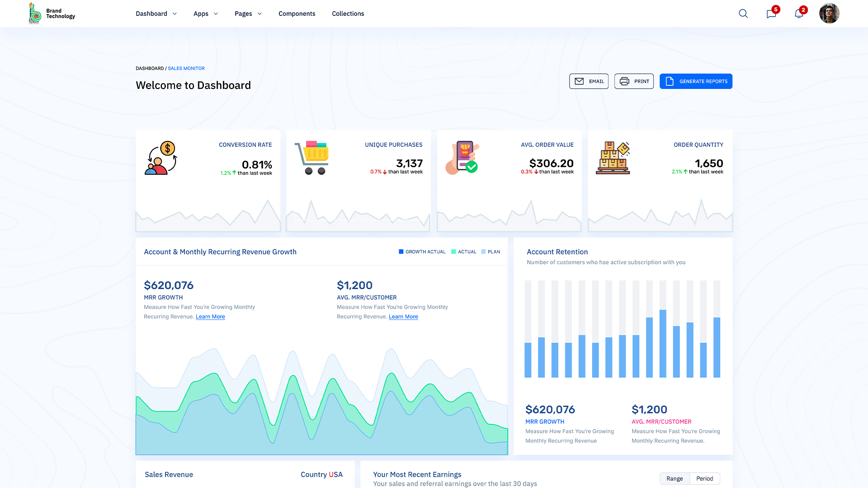Click the envelope icon inside the Email button
Screen dimensions: 868x488
click(580, 81)
